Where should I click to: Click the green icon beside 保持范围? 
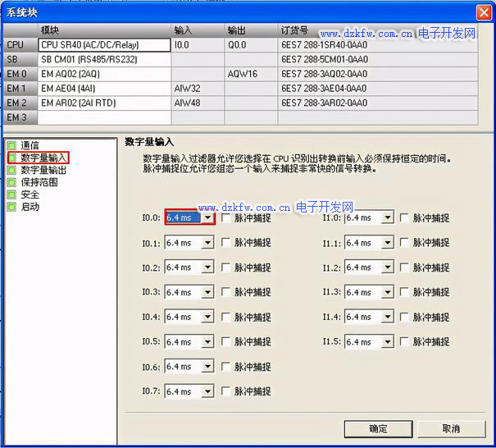[11, 182]
